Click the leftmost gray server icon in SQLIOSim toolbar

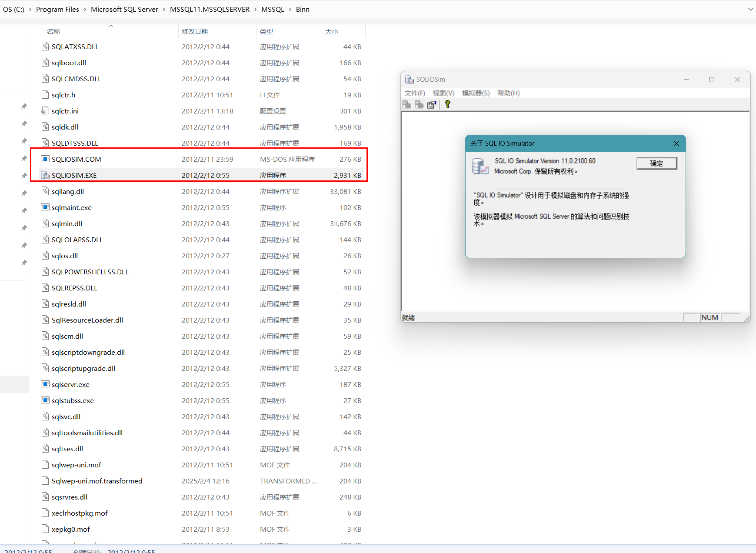click(406, 104)
